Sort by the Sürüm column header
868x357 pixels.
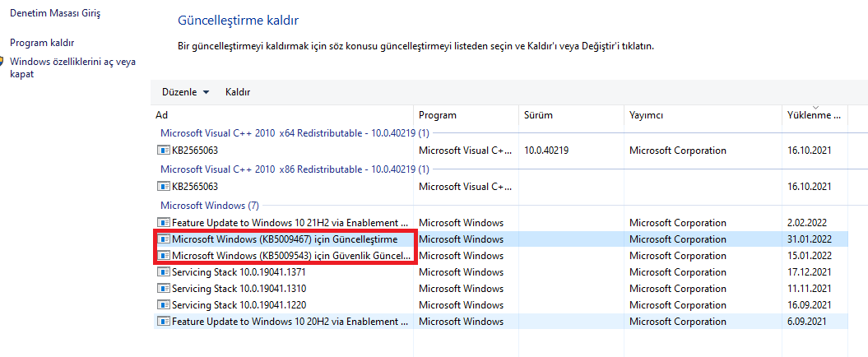click(x=571, y=115)
